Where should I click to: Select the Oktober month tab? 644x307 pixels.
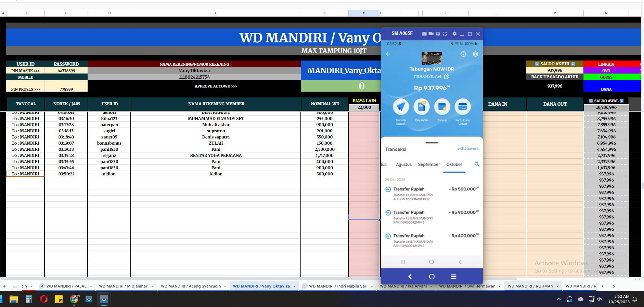point(454,164)
